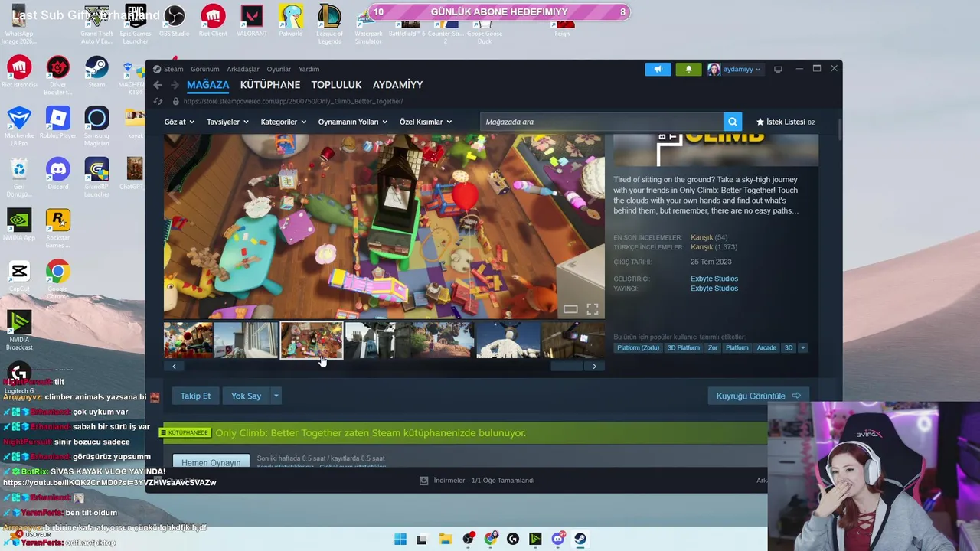
Task: Click the Steam store search magnifier button
Action: pyautogui.click(x=733, y=122)
